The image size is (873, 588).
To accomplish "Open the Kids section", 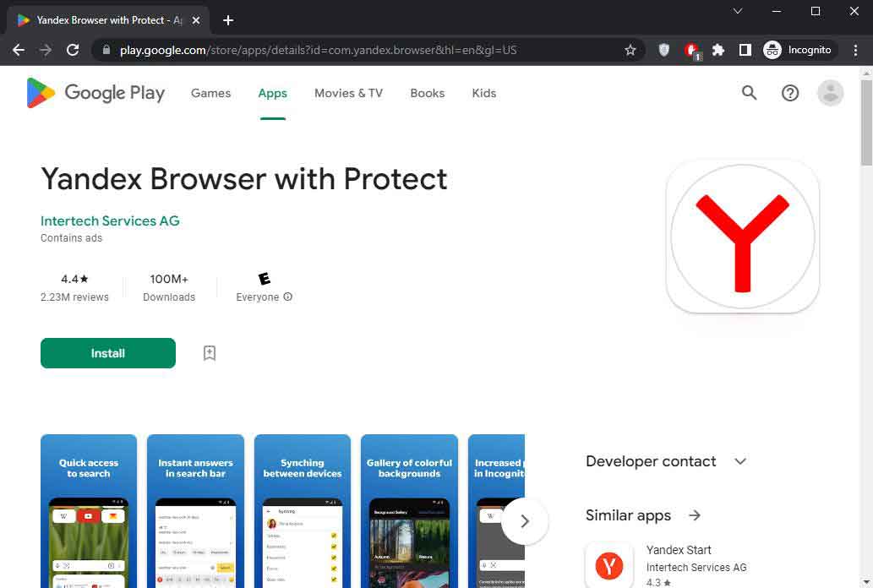I will point(483,93).
